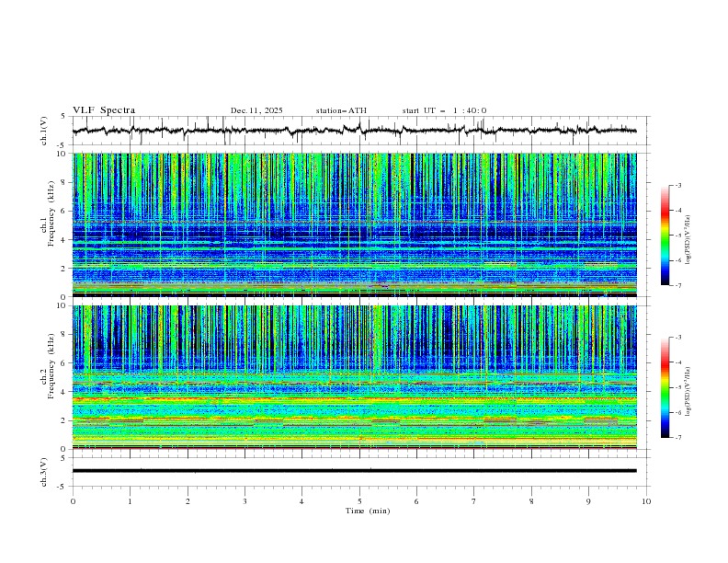Click the '-3' tick on ch.1 colorbar
728x563 pixels.
(x=677, y=185)
